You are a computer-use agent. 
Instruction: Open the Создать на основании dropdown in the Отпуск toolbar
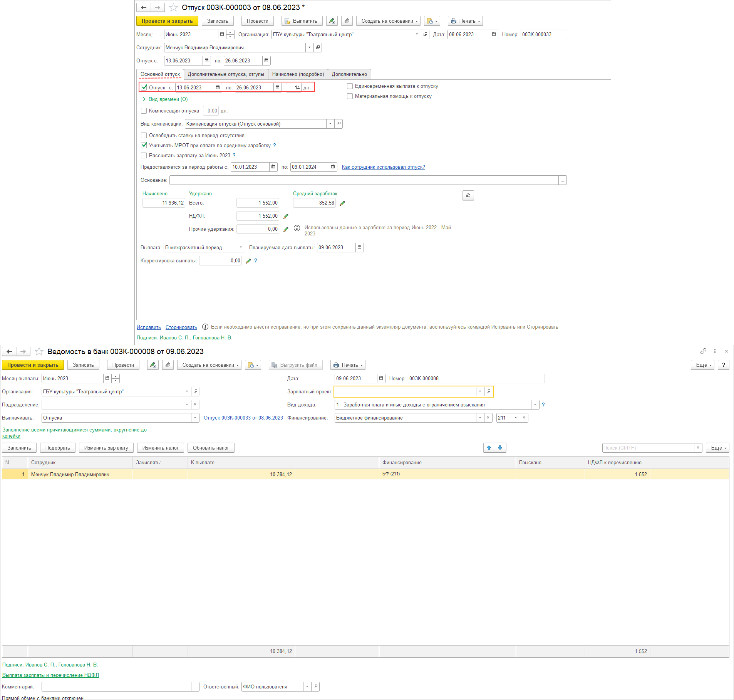point(389,21)
